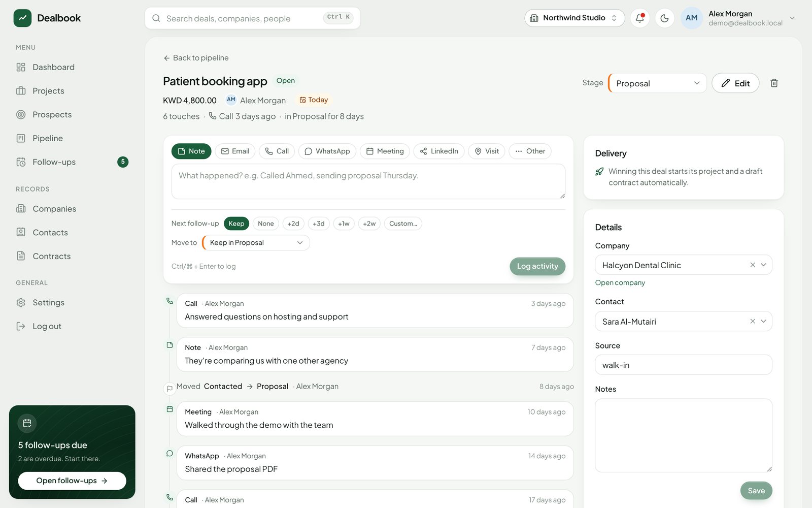Click the Source field showing walk-in
Screen dimensions: 812x508
pos(684,365)
